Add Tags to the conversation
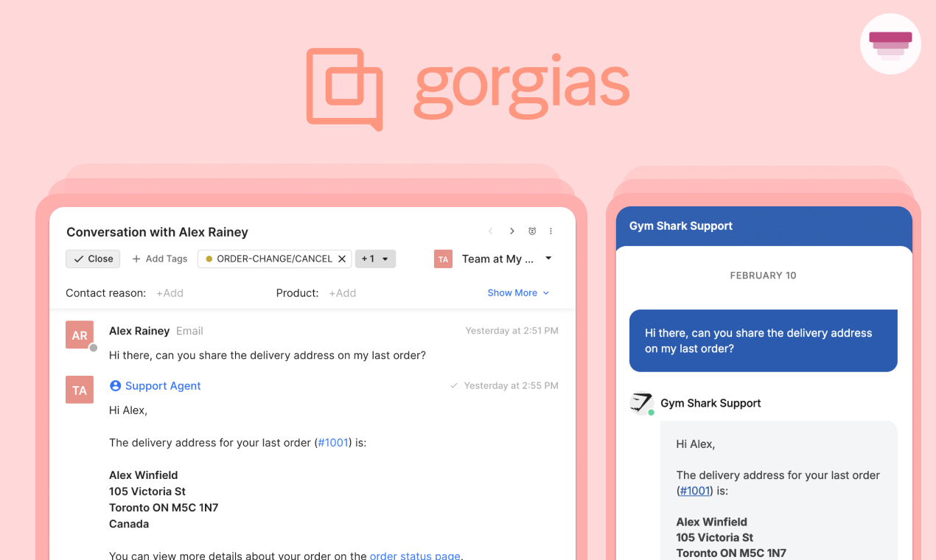This screenshot has height=560, width=936. point(159,259)
